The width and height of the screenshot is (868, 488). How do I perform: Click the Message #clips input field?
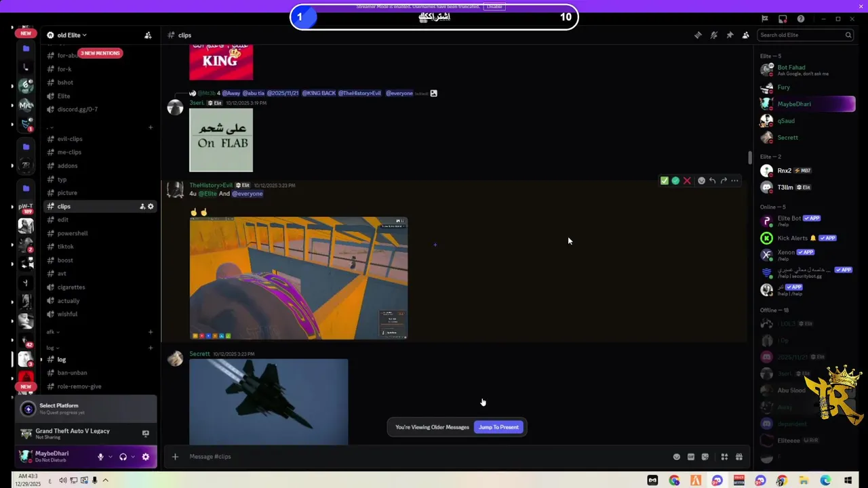click(427, 457)
